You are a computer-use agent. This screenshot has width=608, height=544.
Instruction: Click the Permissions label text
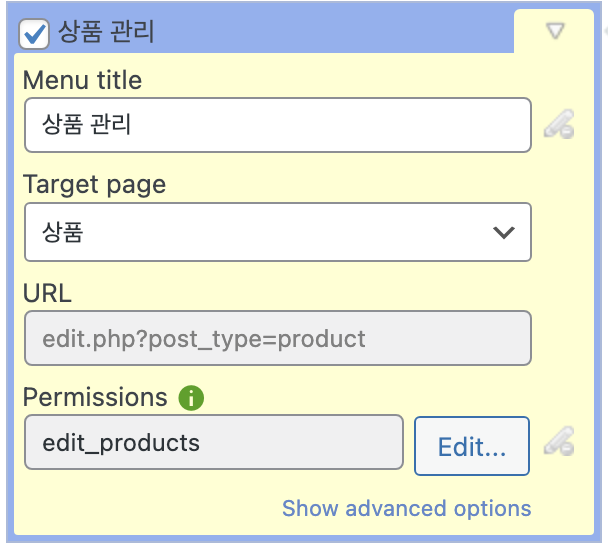(95, 397)
